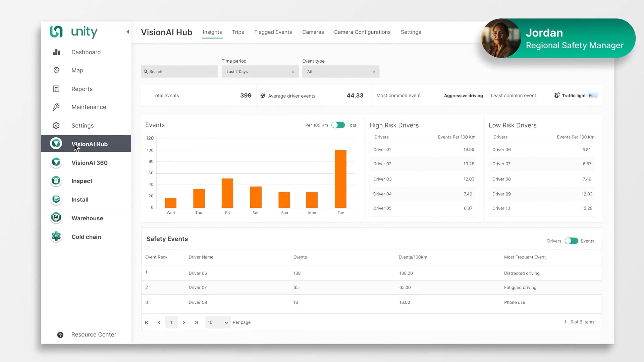Open the Dashboard bar chart icon

coord(56,52)
